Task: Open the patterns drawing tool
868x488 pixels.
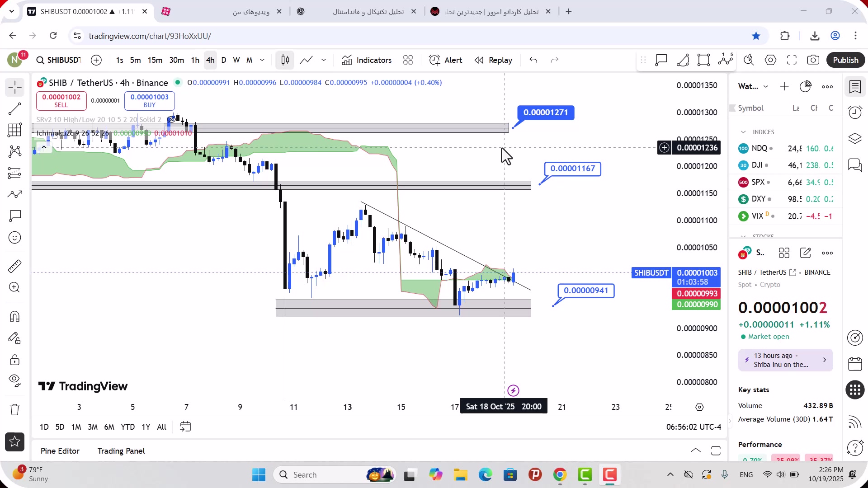Action: coord(14,151)
